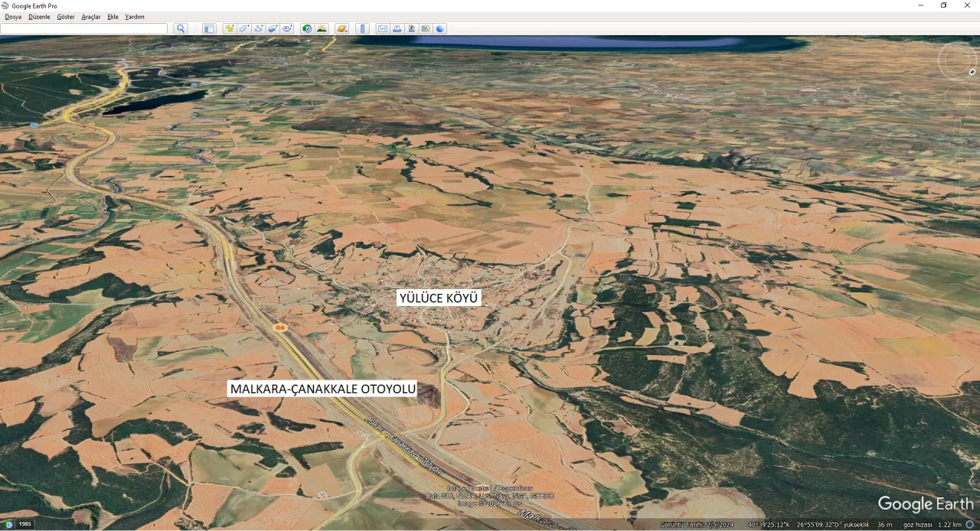The height and width of the screenshot is (531, 980).
Task: Open the Yardım menu
Action: point(135,17)
